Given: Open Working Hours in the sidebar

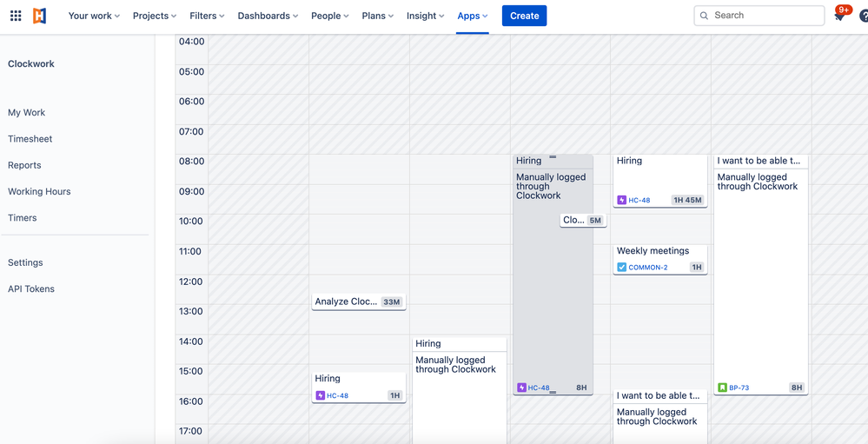Looking at the screenshot, I should (39, 191).
